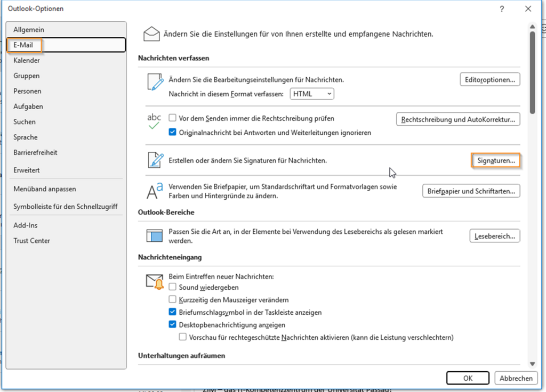
Task: Open the HTML message format dropdown
Action: [311, 94]
